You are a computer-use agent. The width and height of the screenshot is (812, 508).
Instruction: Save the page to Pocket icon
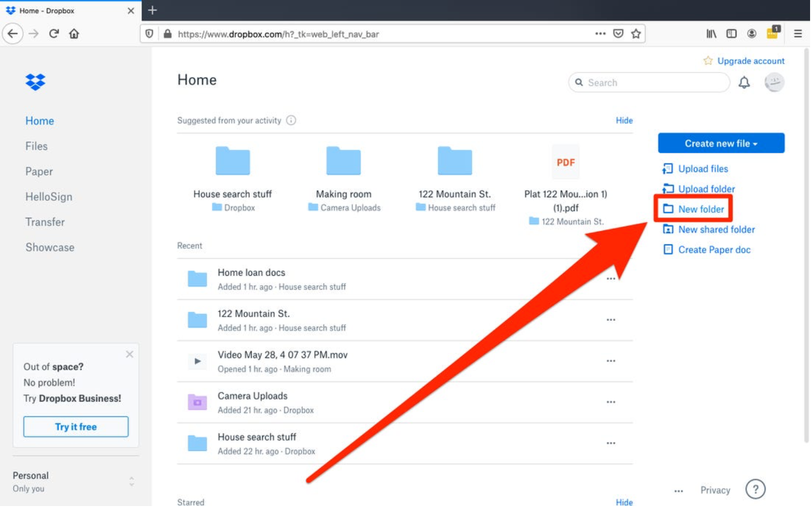point(618,34)
